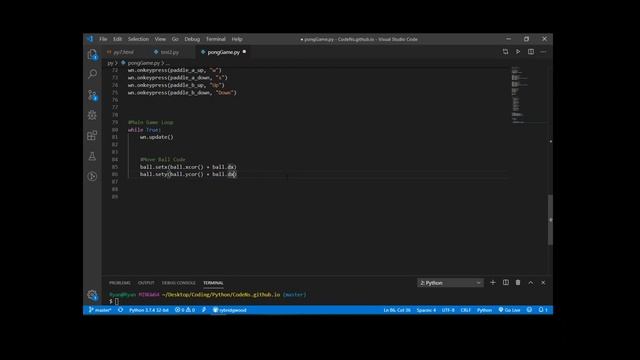Open the File menu

click(103, 39)
